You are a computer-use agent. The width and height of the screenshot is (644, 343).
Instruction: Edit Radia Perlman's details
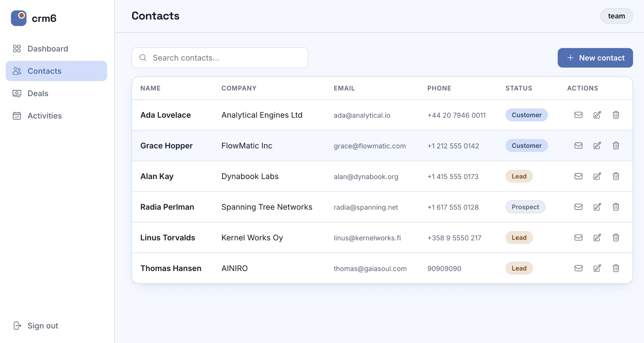(597, 207)
